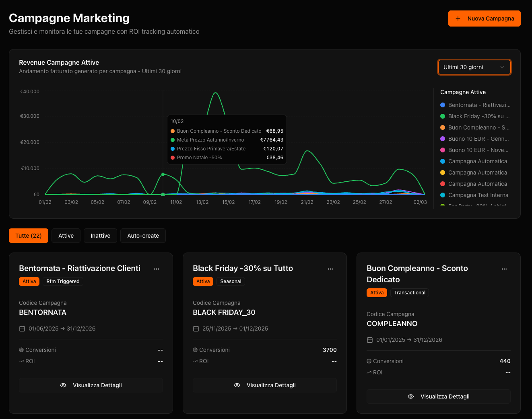The height and width of the screenshot is (419, 532).
Task: Toggle the Campagna Test Interna legend dot
Action: tap(443, 195)
